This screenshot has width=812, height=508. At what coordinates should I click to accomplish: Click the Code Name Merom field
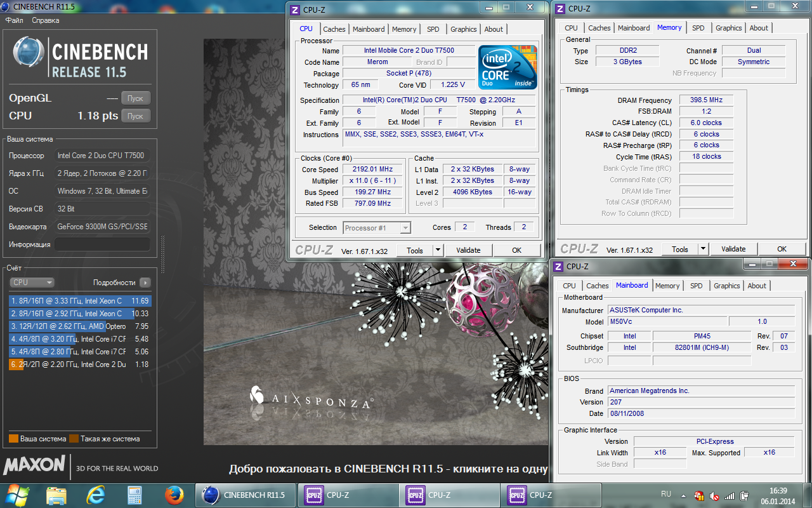pos(377,62)
